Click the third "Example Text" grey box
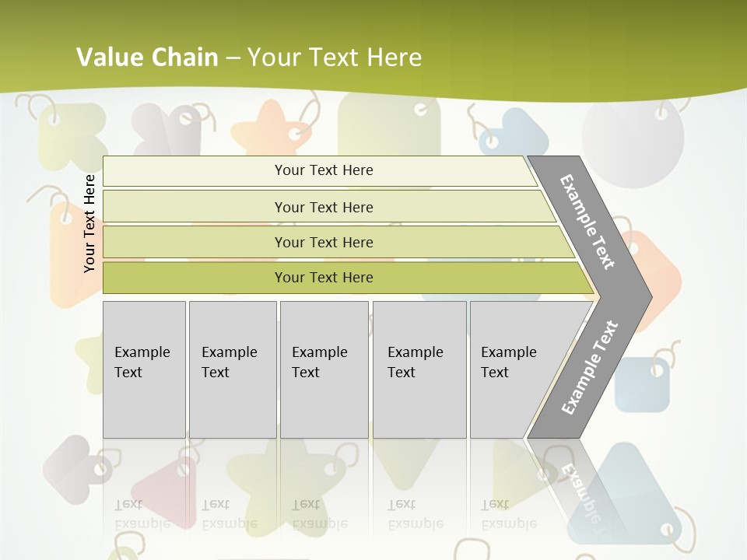 pyautogui.click(x=324, y=369)
